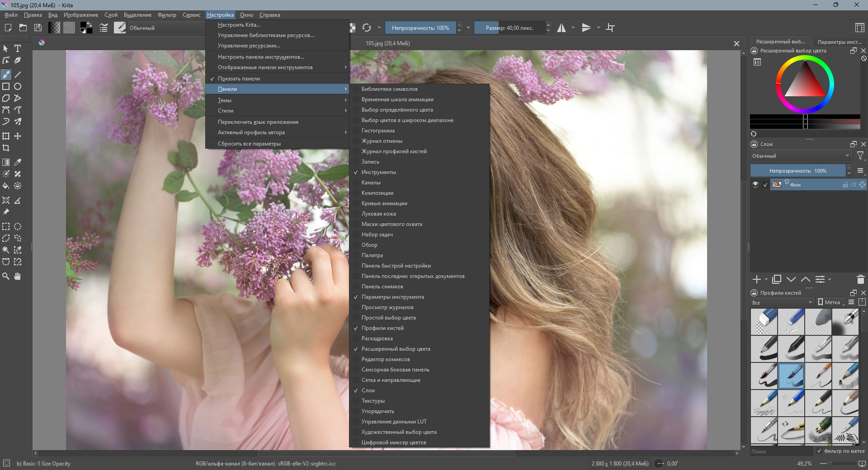Screen dimensions: 868x470
Task: Choose the Ellipse shape tool
Action: pyautogui.click(x=18, y=86)
